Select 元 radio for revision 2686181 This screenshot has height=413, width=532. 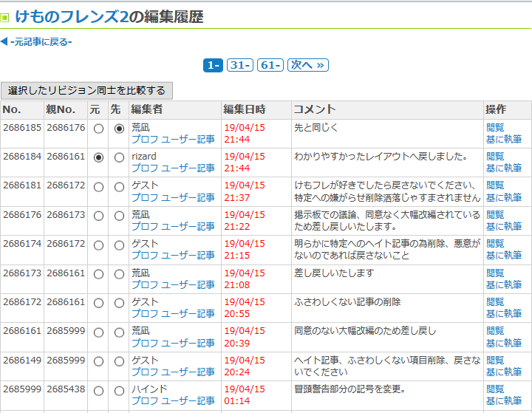99,187
